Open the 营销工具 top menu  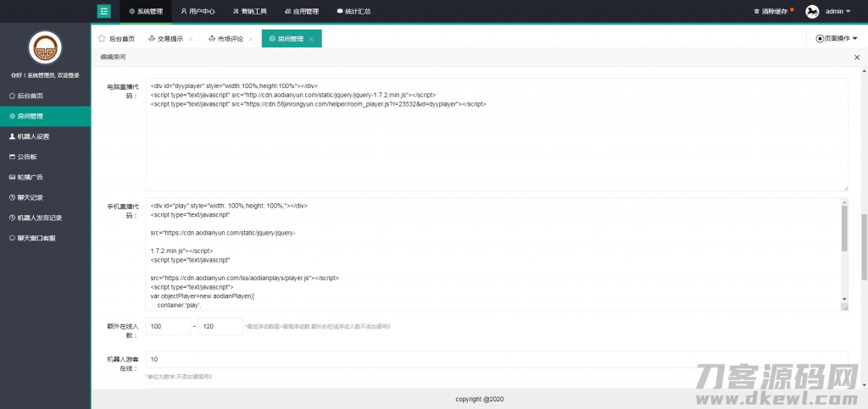250,11
